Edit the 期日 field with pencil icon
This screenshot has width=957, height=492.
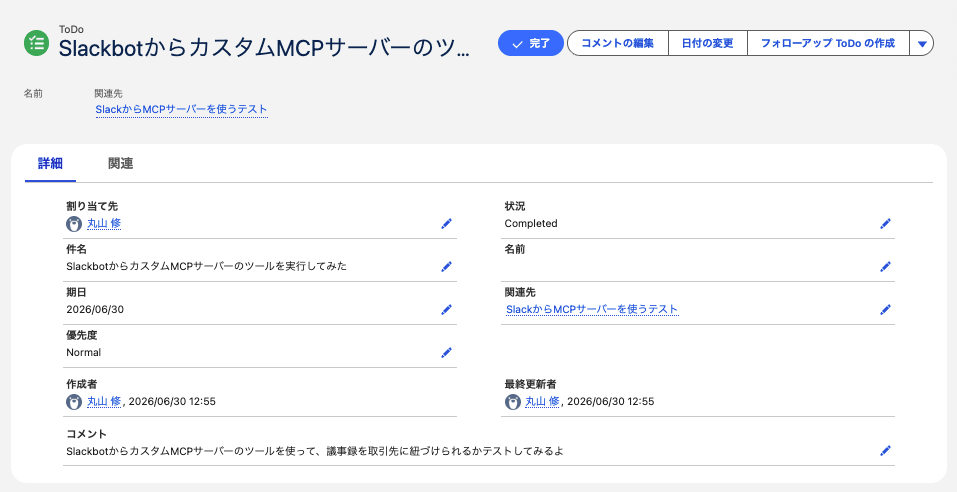pos(447,309)
